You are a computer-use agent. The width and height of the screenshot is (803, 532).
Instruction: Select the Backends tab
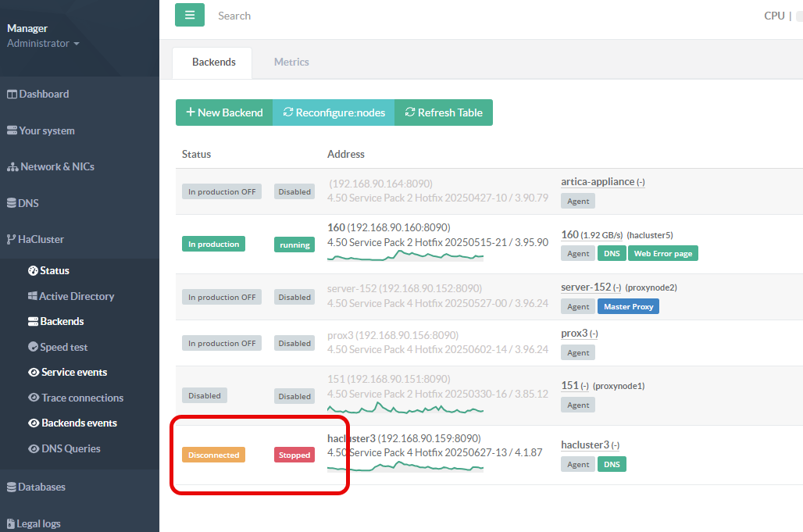point(213,62)
